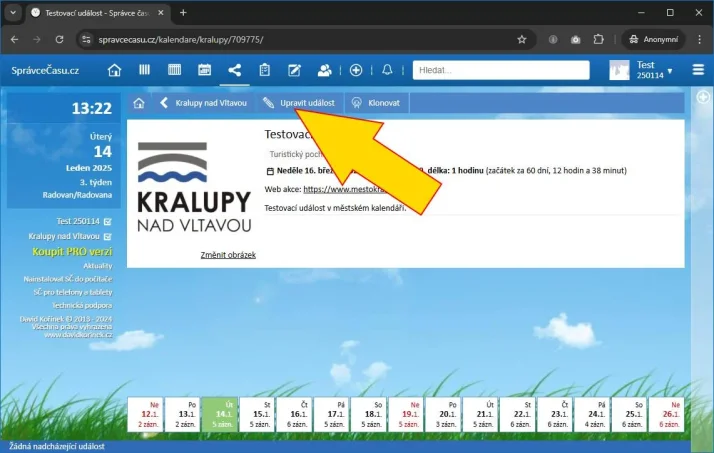Image resolution: width=714 pixels, height=453 pixels.
Task: Open the share icon in top toolbar
Action: [234, 70]
